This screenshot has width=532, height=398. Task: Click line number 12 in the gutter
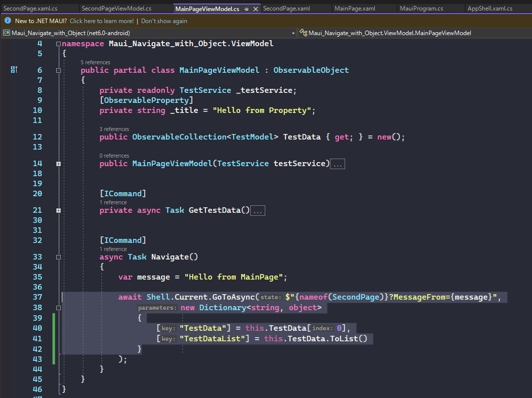37,137
